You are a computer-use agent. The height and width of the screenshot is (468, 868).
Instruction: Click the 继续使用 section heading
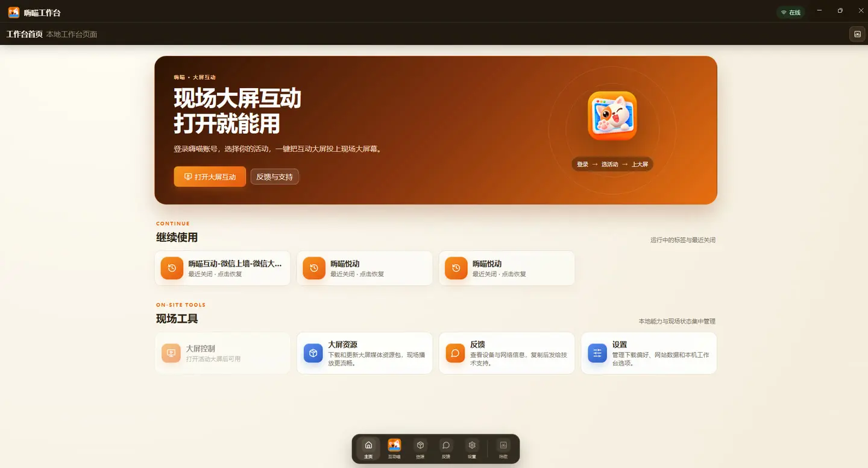[177, 238]
